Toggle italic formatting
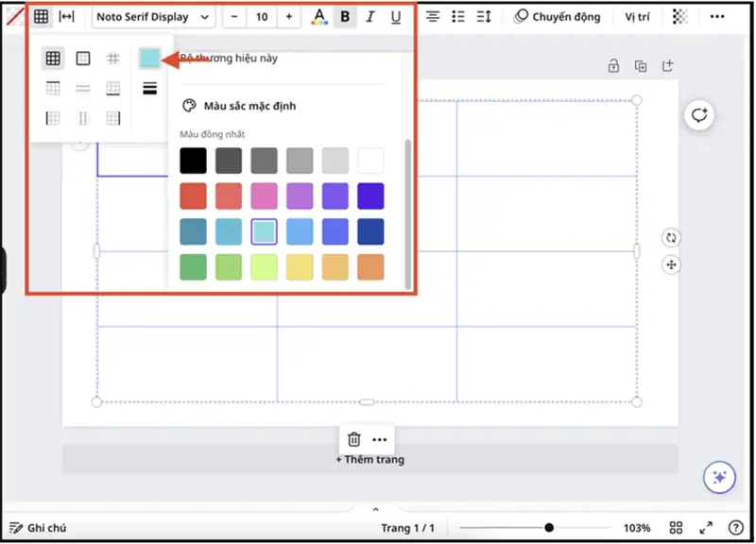Screen dimensions: 756x544 click(x=369, y=17)
